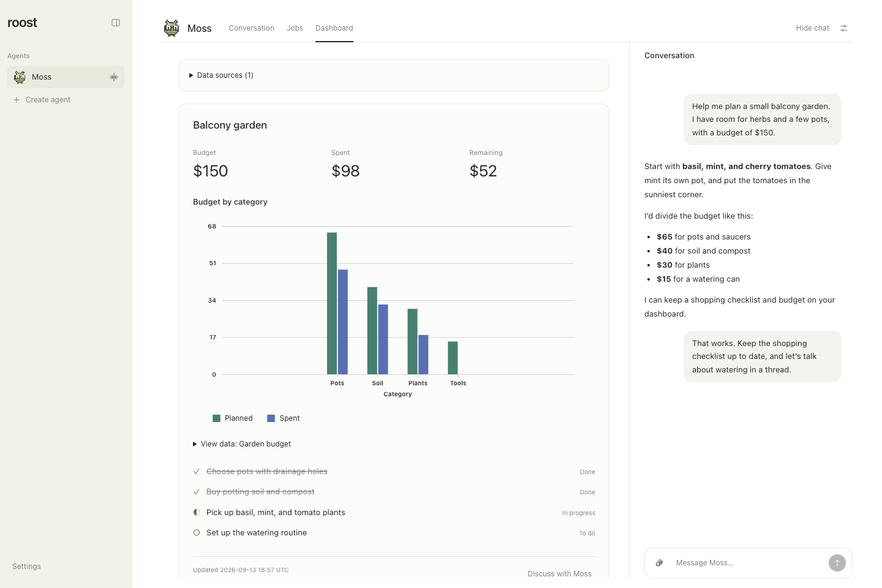Select the Dashboard tab
The image size is (882, 588).
click(x=334, y=28)
